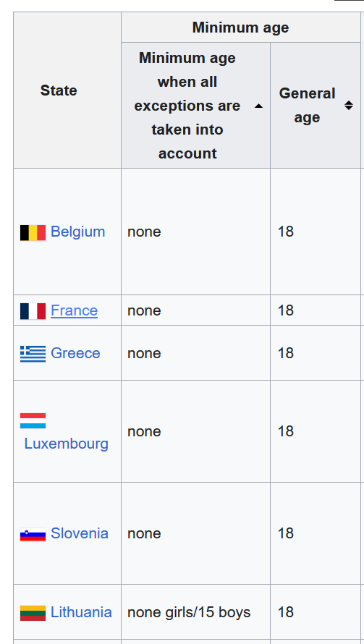Image resolution: width=364 pixels, height=644 pixels.
Task: Open the Belgium link
Action: click(x=77, y=232)
